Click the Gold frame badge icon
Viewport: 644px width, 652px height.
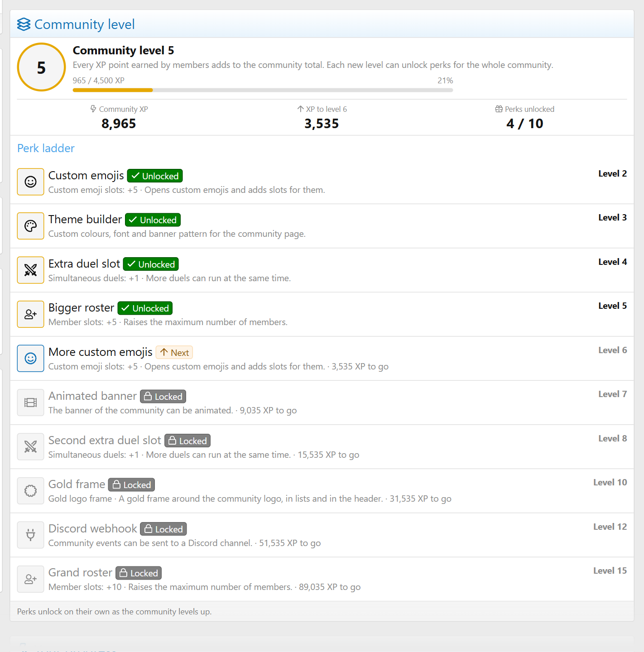click(30, 491)
